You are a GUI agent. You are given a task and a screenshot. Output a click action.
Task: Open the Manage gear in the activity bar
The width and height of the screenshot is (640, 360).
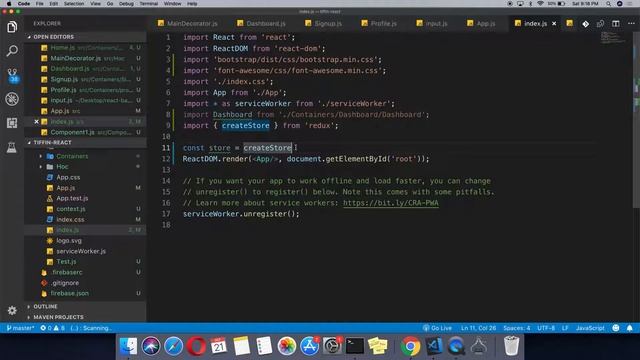(12, 311)
